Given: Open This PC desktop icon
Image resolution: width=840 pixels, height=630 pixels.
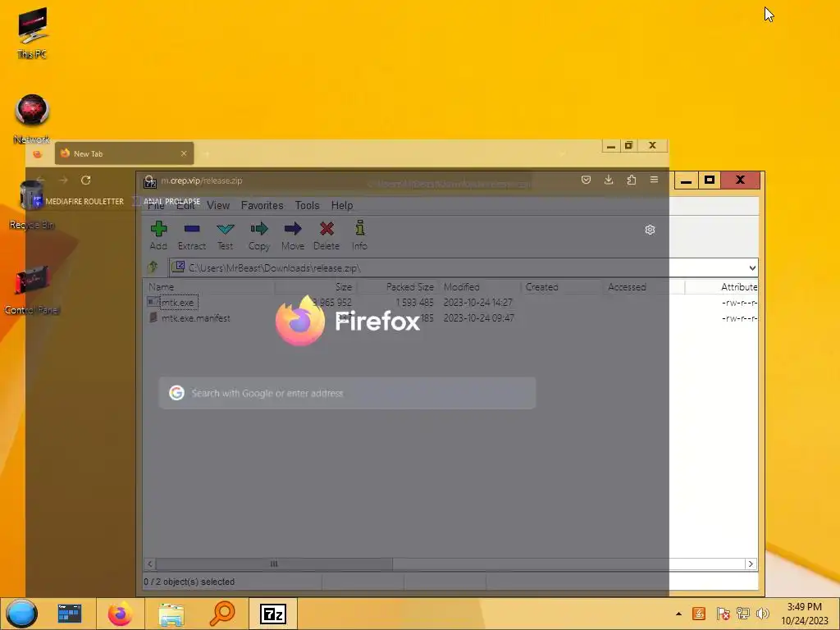Looking at the screenshot, I should [32, 33].
